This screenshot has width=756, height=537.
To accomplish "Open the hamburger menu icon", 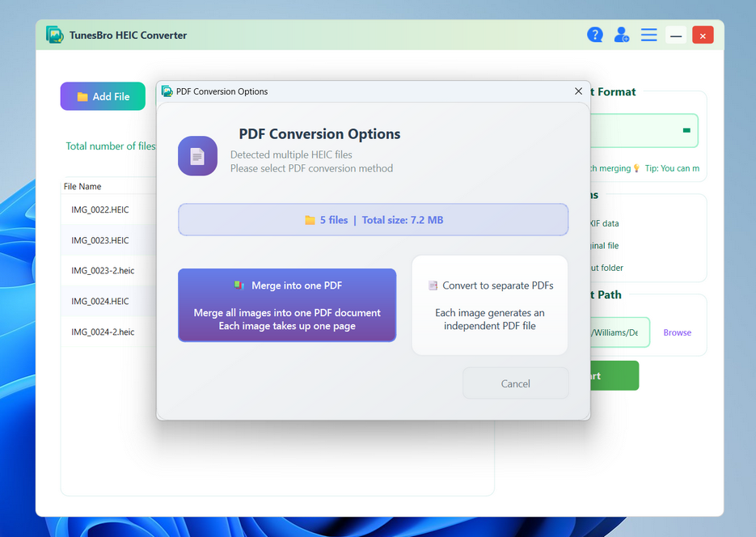I will (x=649, y=35).
